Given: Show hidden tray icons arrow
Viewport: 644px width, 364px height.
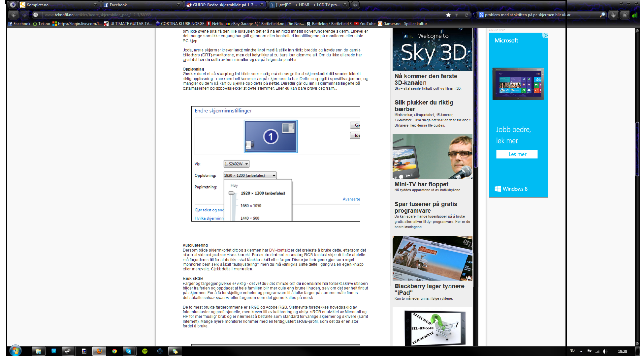Looking at the screenshot, I should (581, 351).
